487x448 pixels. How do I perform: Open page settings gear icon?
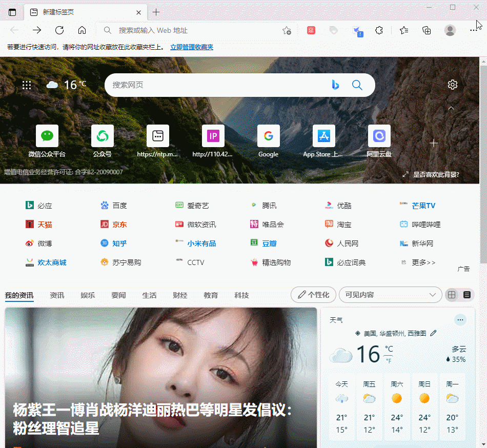click(x=452, y=85)
